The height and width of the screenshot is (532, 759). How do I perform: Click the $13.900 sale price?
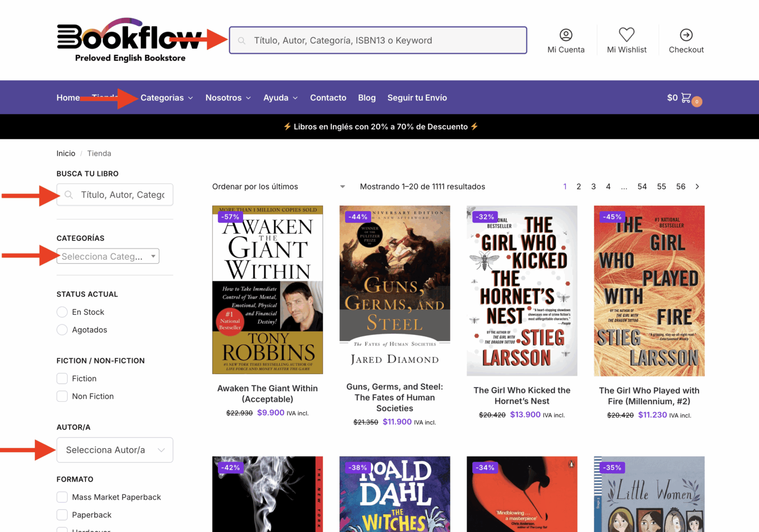click(x=525, y=415)
